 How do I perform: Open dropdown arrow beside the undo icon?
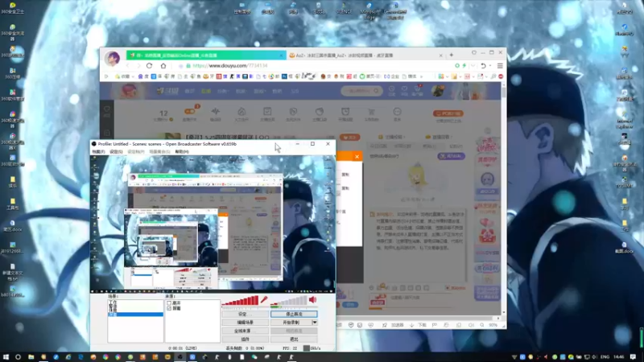pos(490,66)
